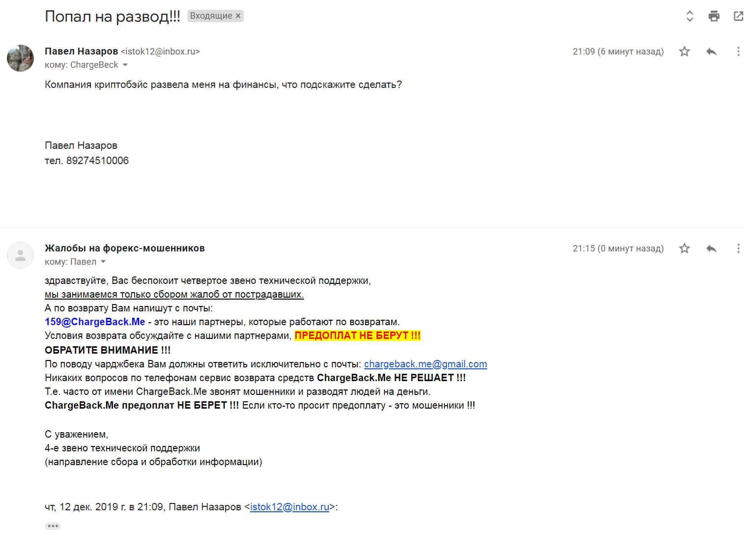Reply to the Жалобы на форекс-мошенников message
This screenshot has height=555, width=756.
tap(711, 249)
